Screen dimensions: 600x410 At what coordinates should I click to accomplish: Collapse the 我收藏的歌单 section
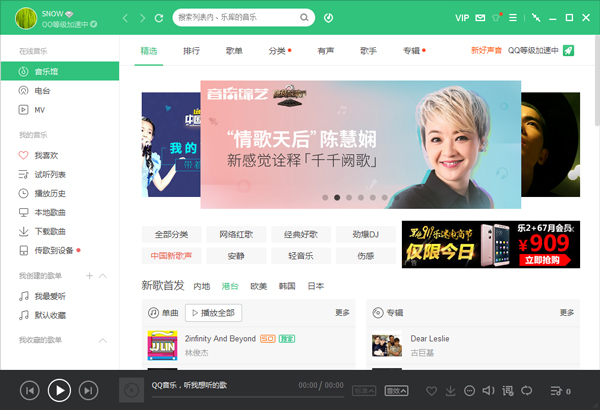click(103, 340)
